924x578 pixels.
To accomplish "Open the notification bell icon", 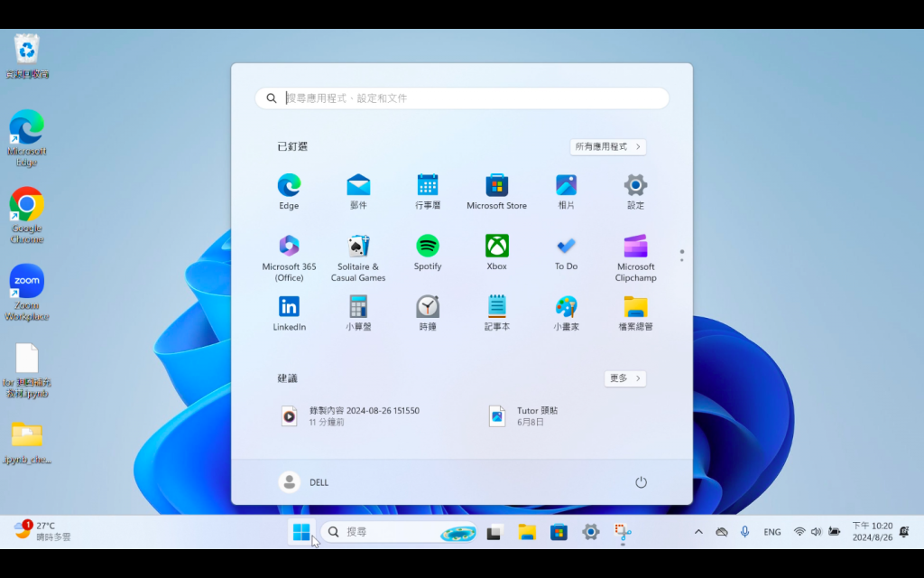I will (x=904, y=532).
